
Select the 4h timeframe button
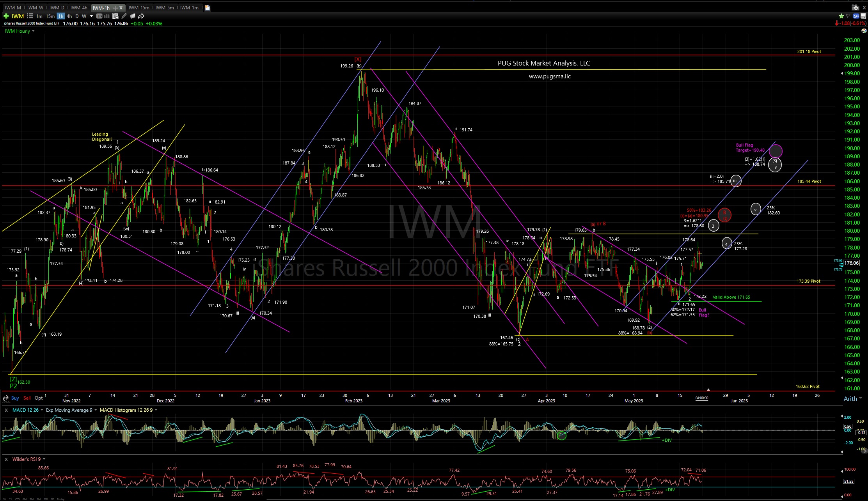[x=69, y=16]
